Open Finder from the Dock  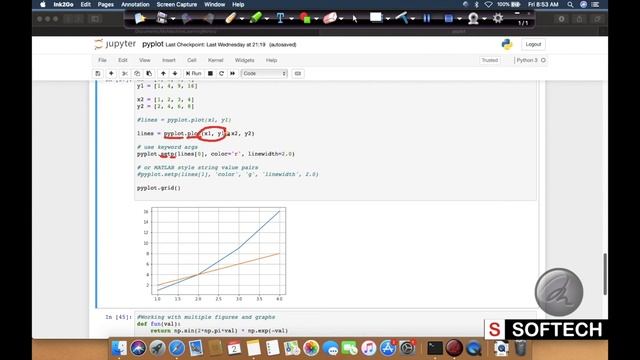(119, 348)
